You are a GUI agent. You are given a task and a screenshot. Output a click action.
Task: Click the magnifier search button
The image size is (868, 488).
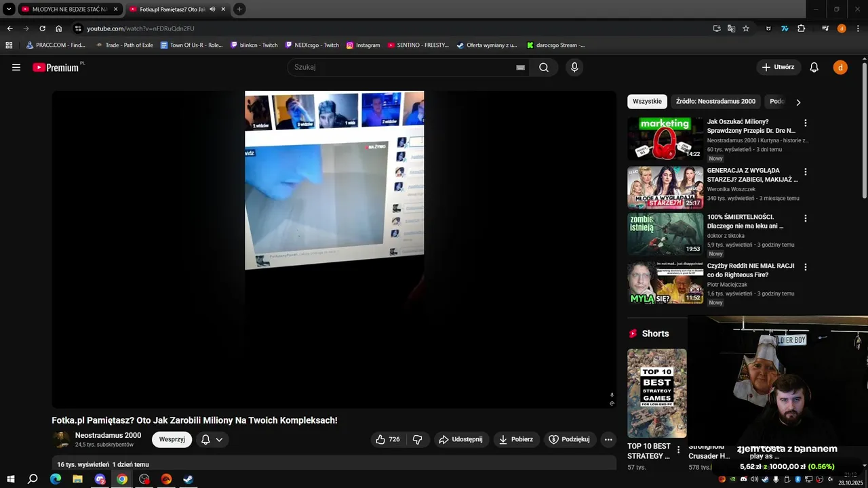coord(544,67)
